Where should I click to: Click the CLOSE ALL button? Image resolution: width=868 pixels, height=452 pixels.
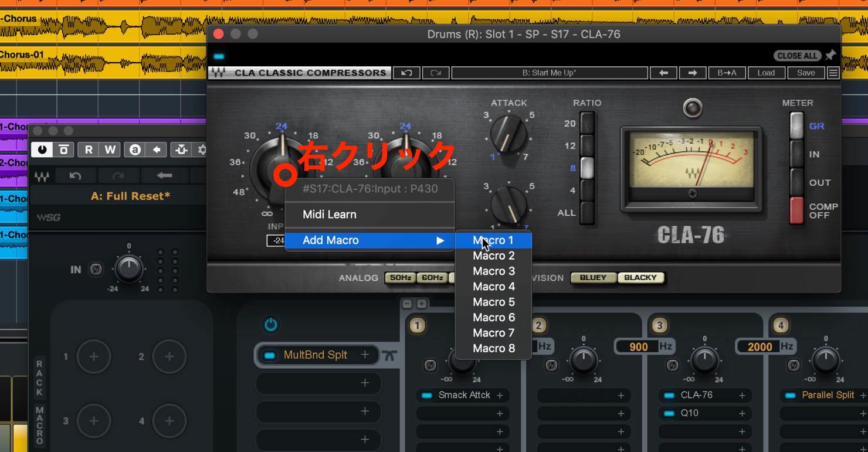pyautogui.click(x=797, y=56)
